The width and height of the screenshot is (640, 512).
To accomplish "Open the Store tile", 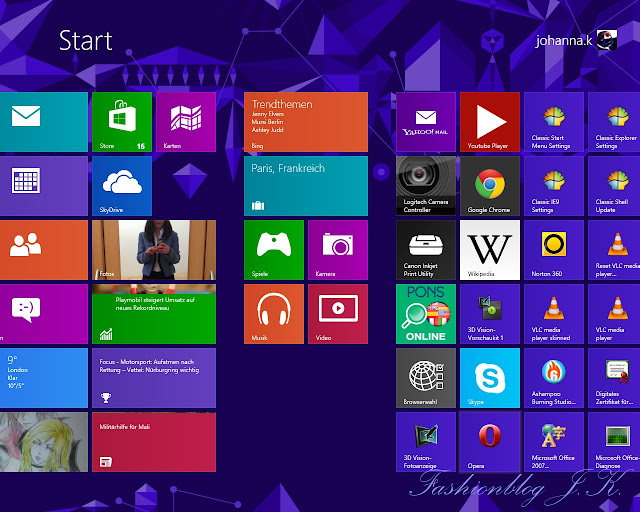I will tap(122, 122).
